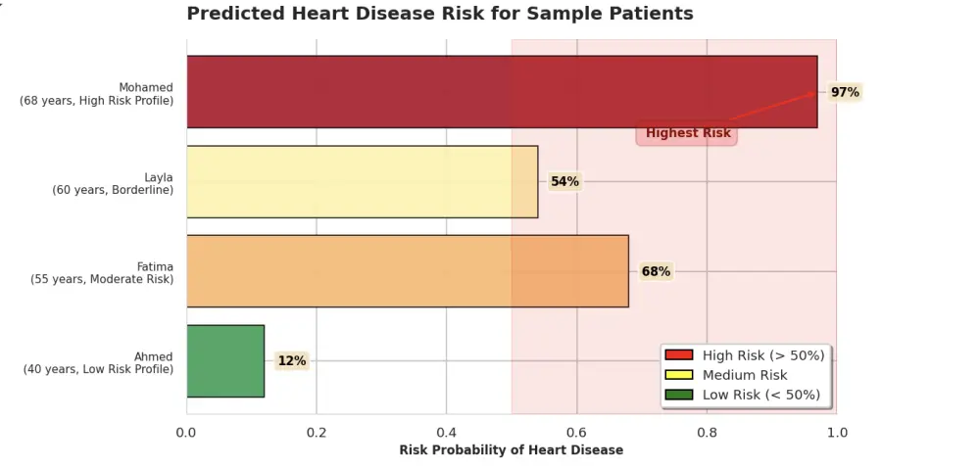This screenshot has width=980, height=469.
Task: Select Mohamed's dark red risk bar
Action: (501, 92)
